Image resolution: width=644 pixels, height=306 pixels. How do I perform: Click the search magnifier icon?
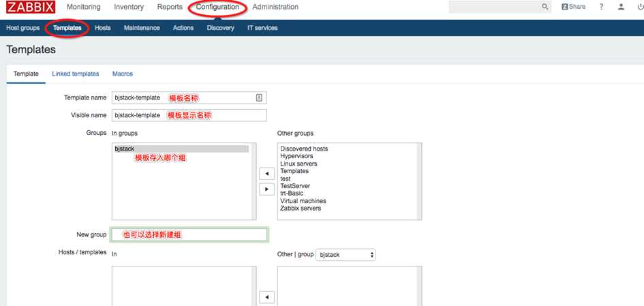(x=545, y=7)
